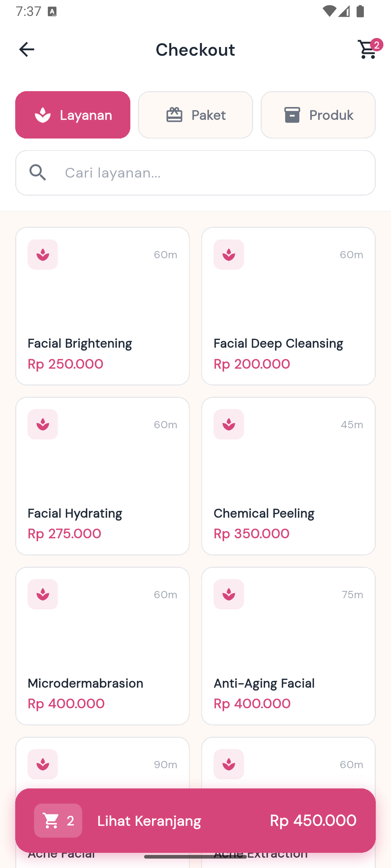This screenshot has width=391, height=868.
Task: Select Anti-Aging Facial 75m card
Action: pyautogui.click(x=289, y=646)
